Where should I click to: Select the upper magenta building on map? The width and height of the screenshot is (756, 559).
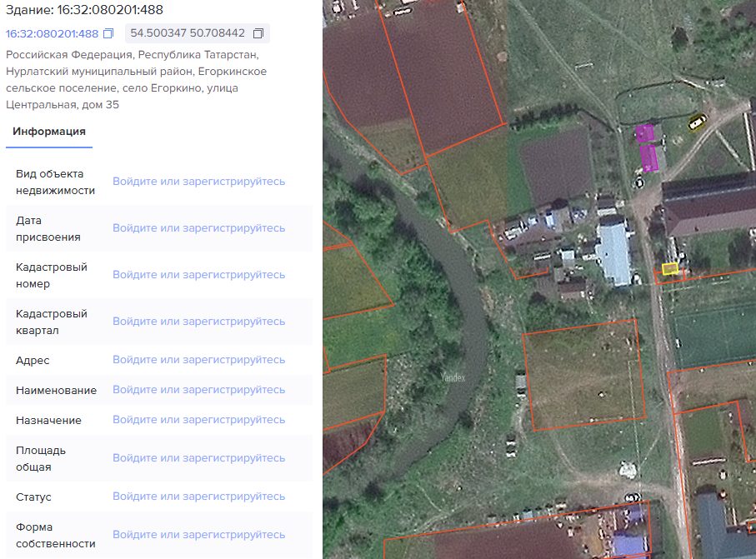645,133
